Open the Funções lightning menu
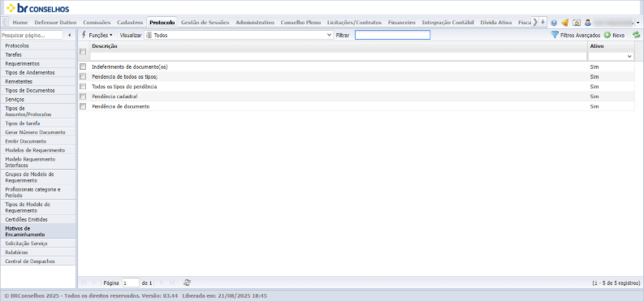The width and height of the screenshot is (644, 302). (97, 35)
